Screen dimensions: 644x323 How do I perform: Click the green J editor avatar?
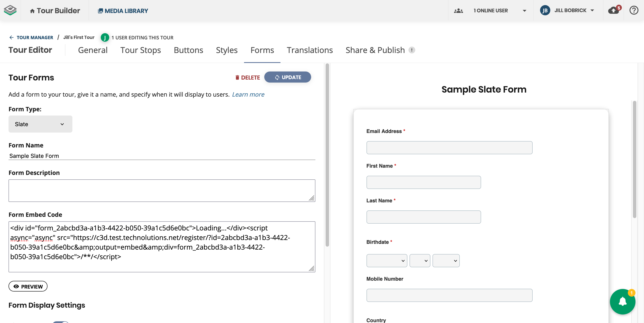(105, 38)
